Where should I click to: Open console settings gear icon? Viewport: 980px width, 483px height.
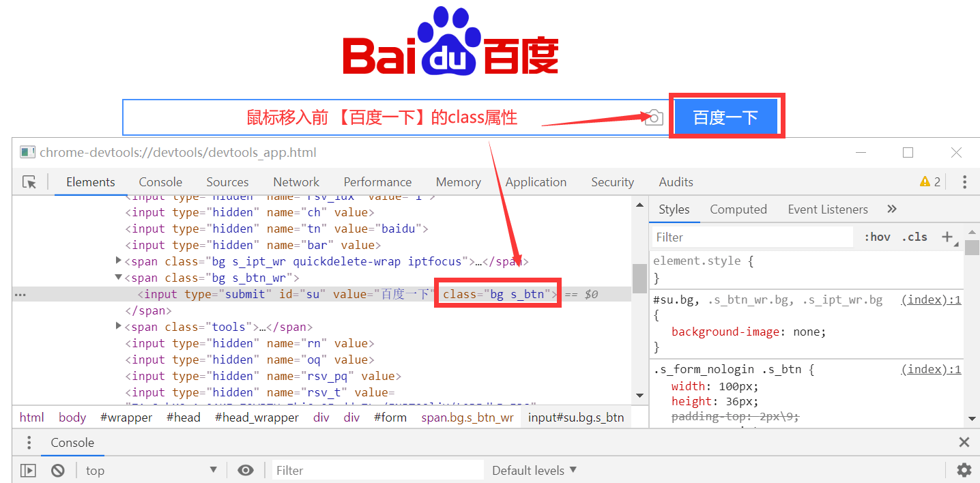964,470
